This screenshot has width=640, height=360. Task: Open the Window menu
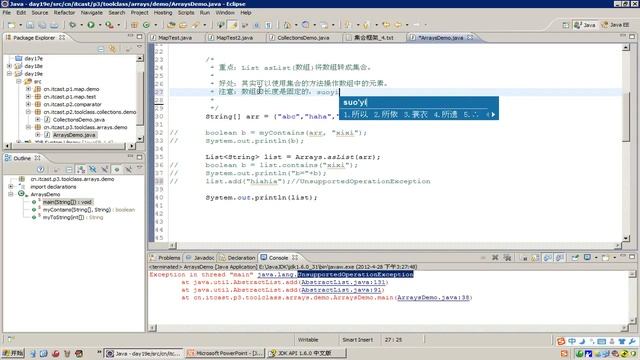(x=225, y=13)
